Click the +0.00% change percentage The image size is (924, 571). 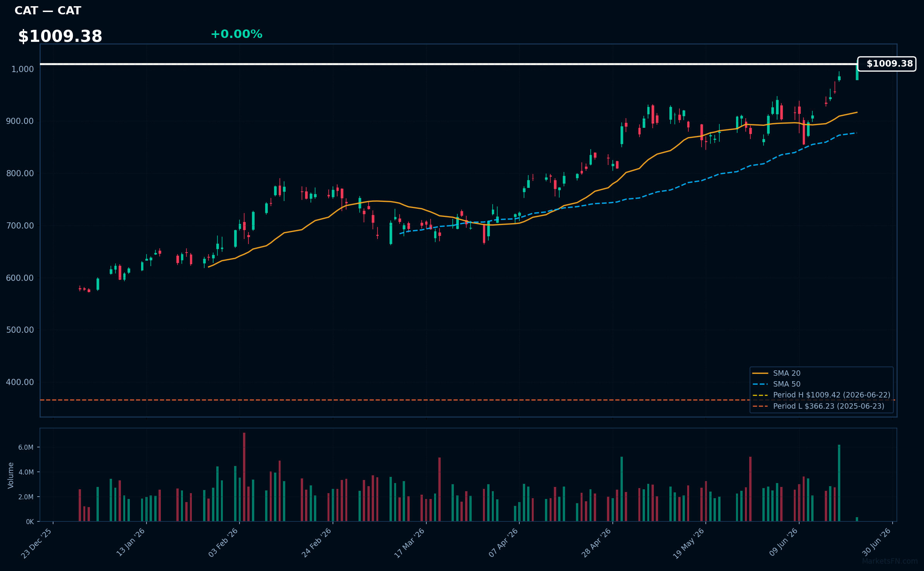(236, 34)
